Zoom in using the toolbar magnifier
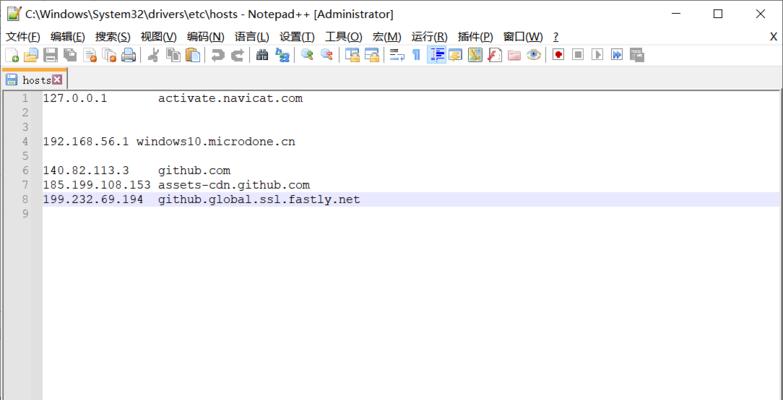The height and width of the screenshot is (400, 783). coord(307,55)
